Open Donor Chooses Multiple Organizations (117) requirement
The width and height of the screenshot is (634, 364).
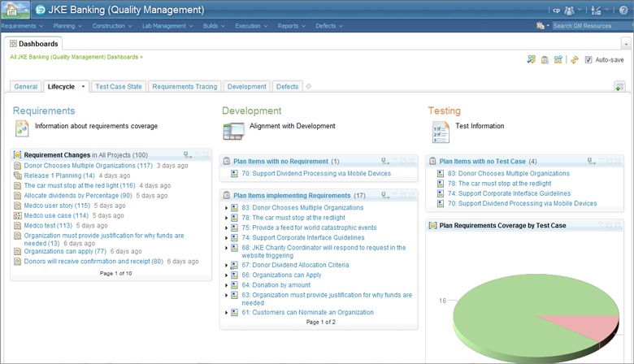pos(88,166)
